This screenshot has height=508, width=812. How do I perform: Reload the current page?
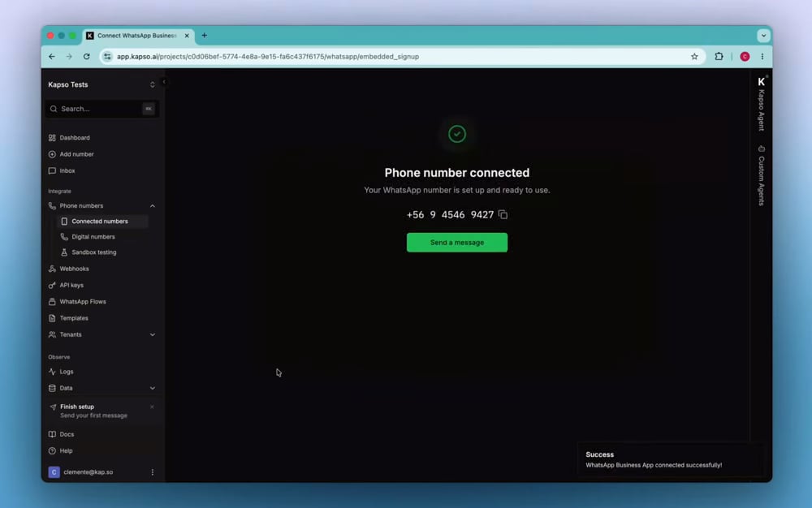pyautogui.click(x=87, y=56)
